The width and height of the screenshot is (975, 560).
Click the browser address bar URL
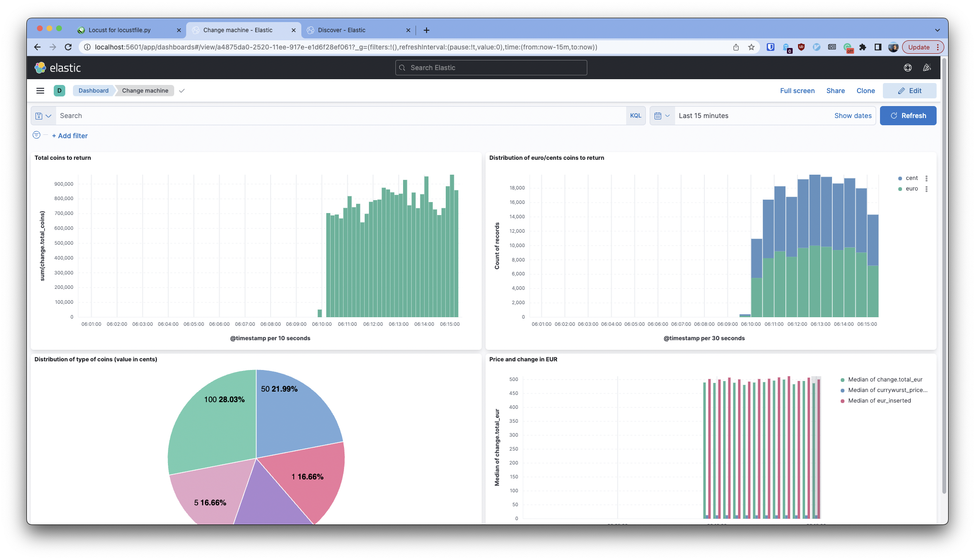pyautogui.click(x=345, y=47)
